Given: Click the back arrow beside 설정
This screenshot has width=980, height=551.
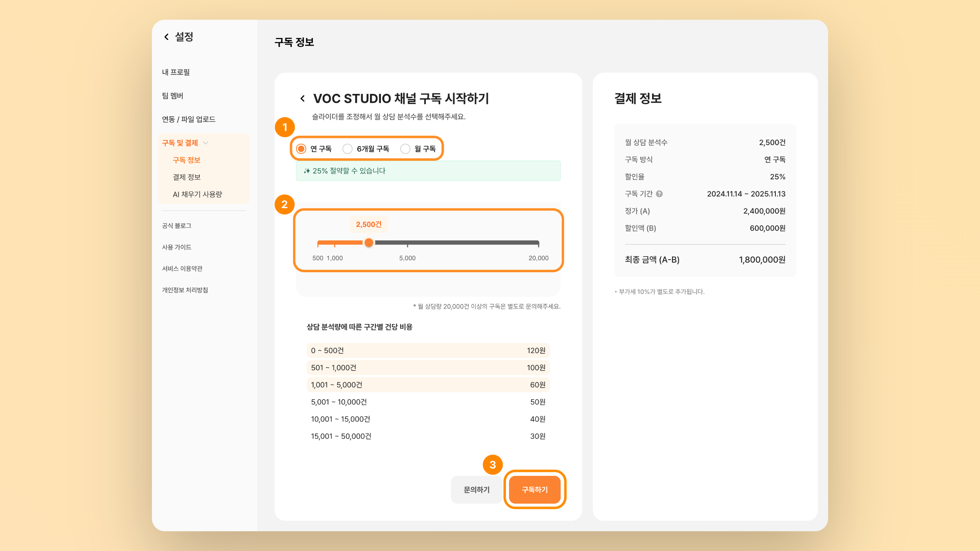Looking at the screenshot, I should (166, 37).
